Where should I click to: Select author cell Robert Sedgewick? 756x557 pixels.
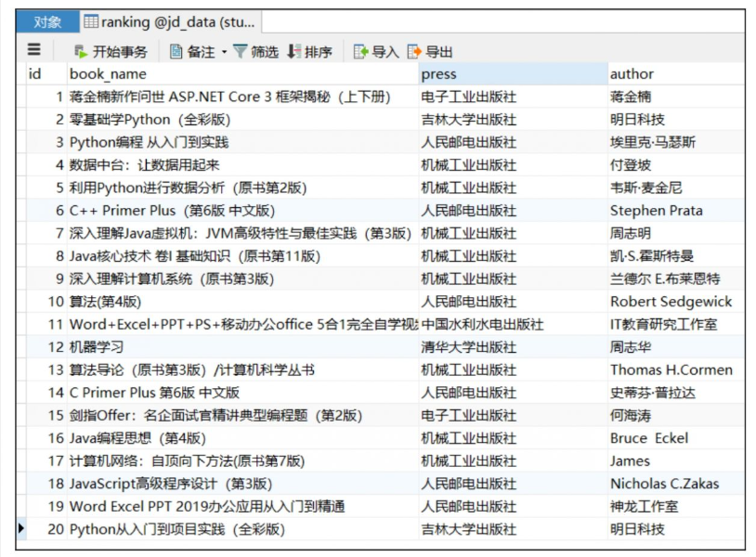click(x=676, y=302)
